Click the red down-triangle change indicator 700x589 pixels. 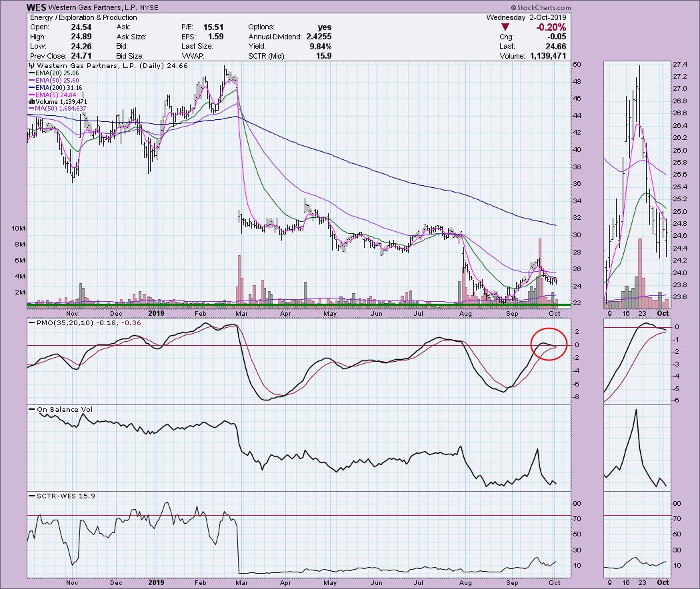pyautogui.click(x=505, y=27)
